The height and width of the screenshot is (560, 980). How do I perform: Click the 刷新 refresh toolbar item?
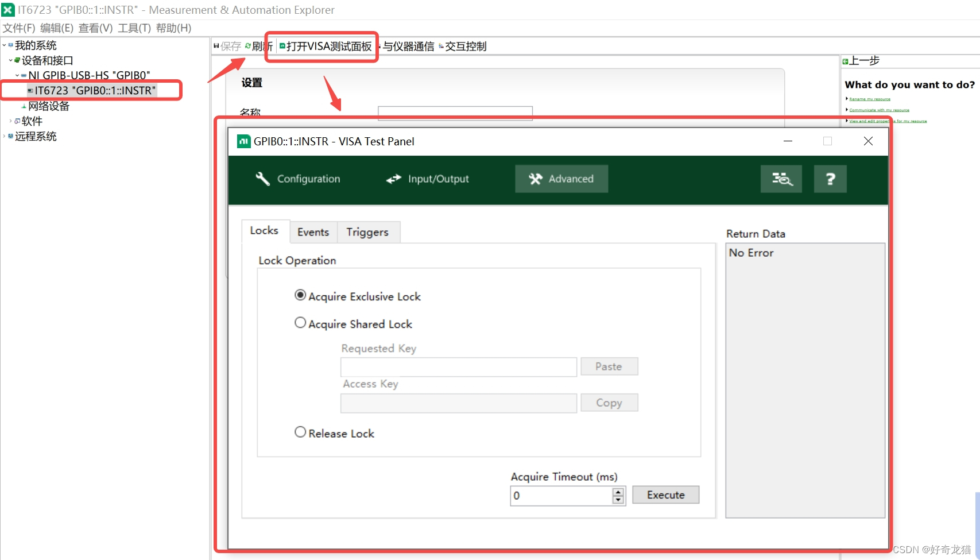click(x=259, y=46)
